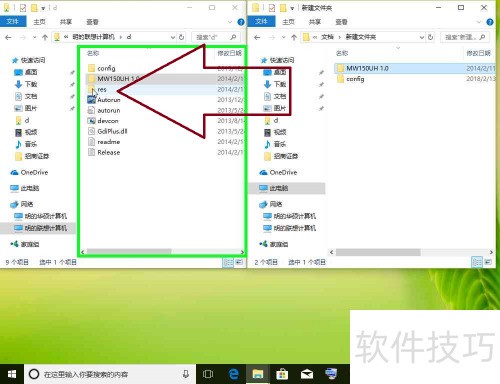Open the 共享 tab in left window
Image resolution: width=500 pixels, height=384 pixels.
point(66,22)
